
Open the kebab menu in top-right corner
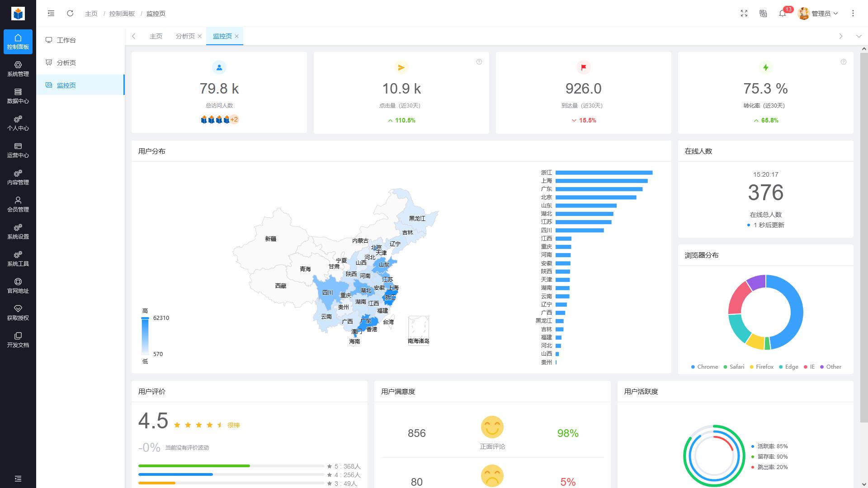[854, 14]
